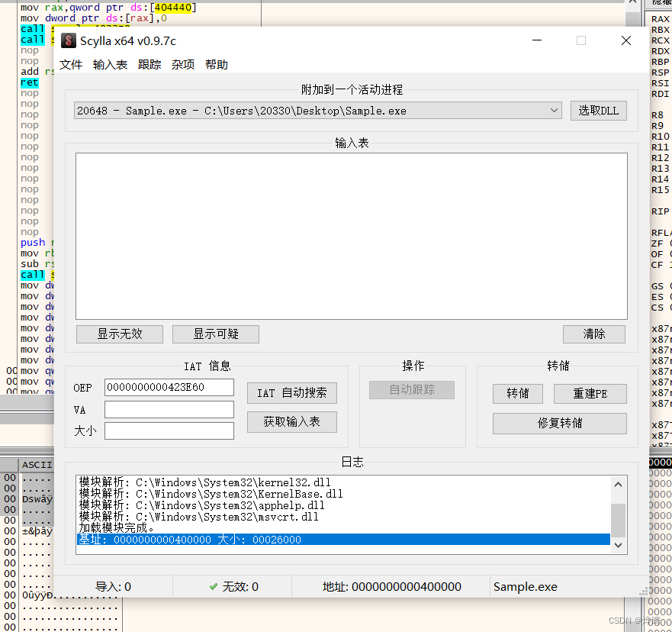The image size is (672, 632).
Task: Click the 重建PE button
Action: [x=590, y=394]
